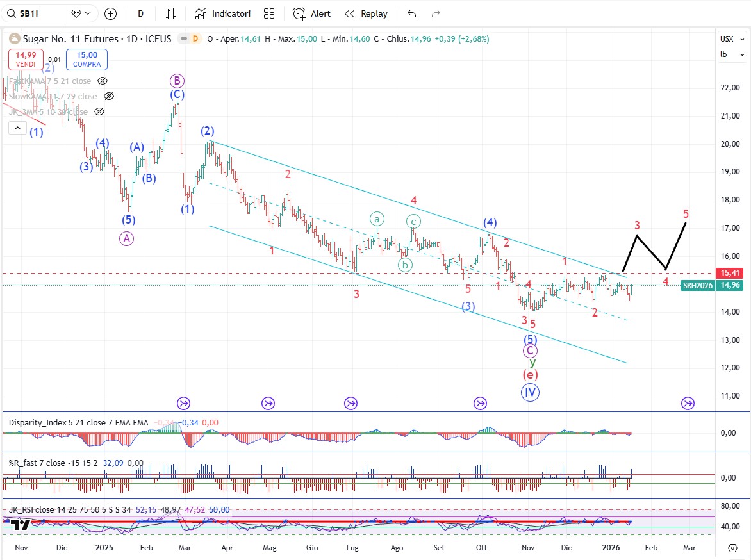Viewport: 751px width, 560px height.
Task: Open the Indicatori panel
Action: coord(223,13)
